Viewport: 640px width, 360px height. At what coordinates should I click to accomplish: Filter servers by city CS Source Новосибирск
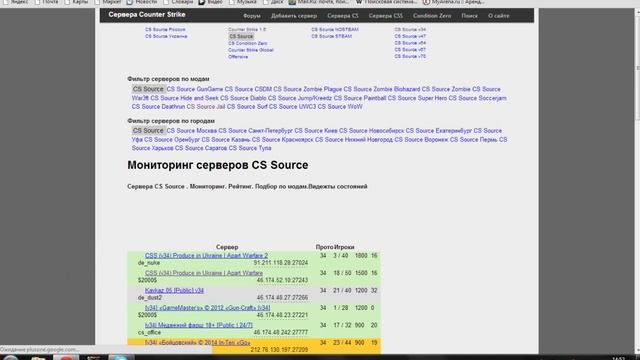pyautogui.click(x=371, y=131)
